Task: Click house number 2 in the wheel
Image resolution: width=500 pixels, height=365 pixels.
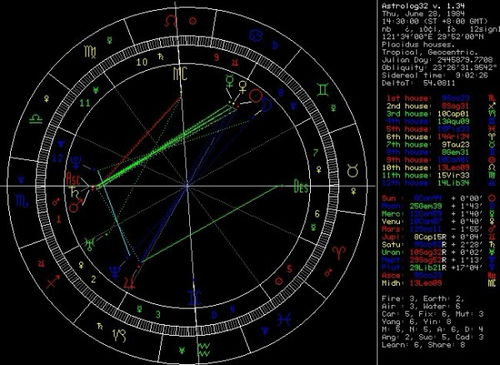Action: point(94,279)
